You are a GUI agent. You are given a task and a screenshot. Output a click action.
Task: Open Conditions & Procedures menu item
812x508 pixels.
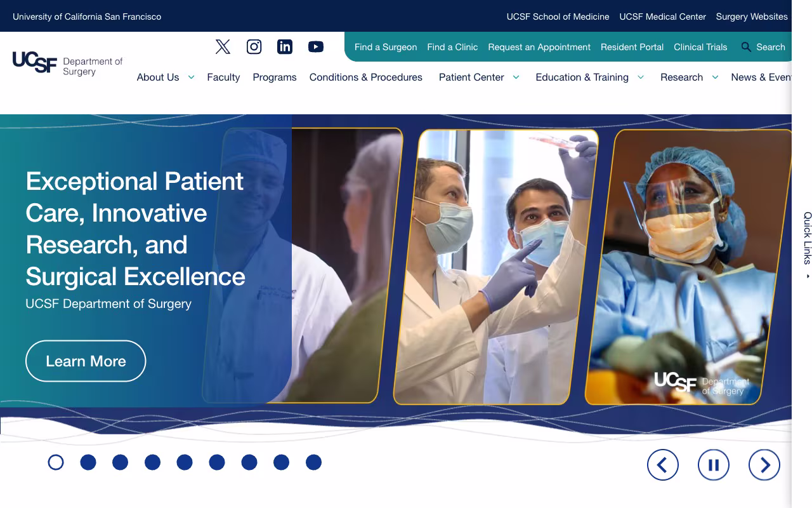click(x=366, y=77)
